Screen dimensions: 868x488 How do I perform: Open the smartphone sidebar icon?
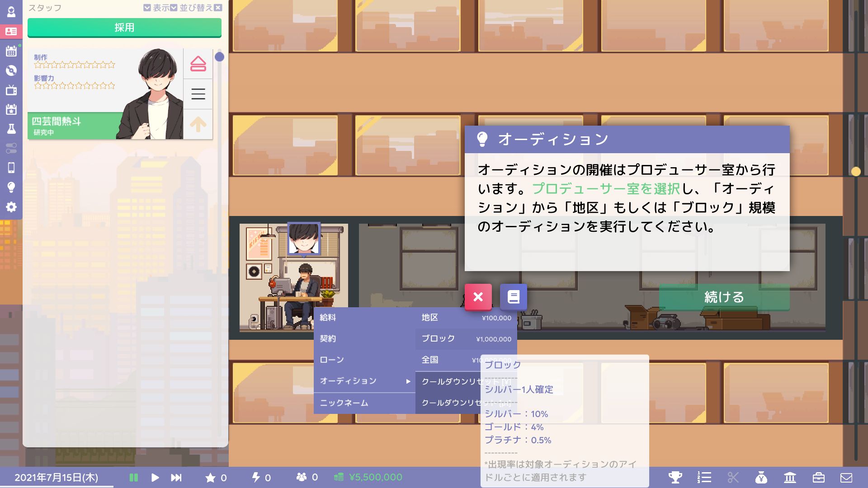(x=11, y=168)
